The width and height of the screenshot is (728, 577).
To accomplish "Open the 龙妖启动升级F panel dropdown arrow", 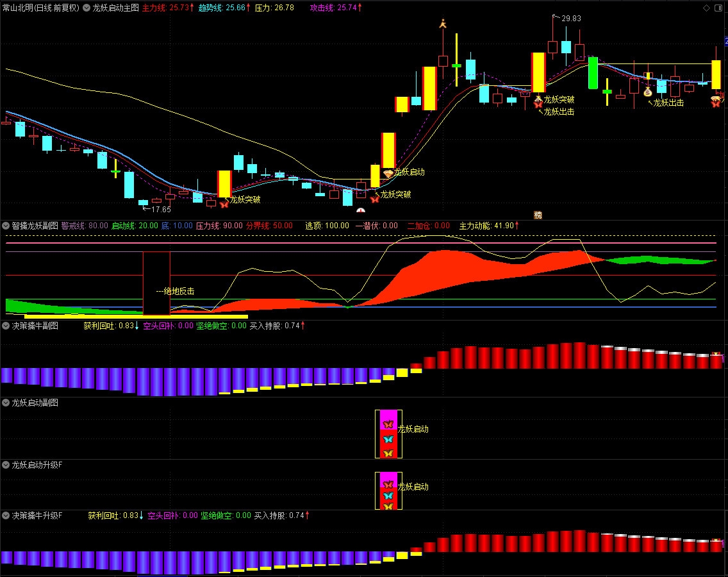I will (x=6, y=464).
